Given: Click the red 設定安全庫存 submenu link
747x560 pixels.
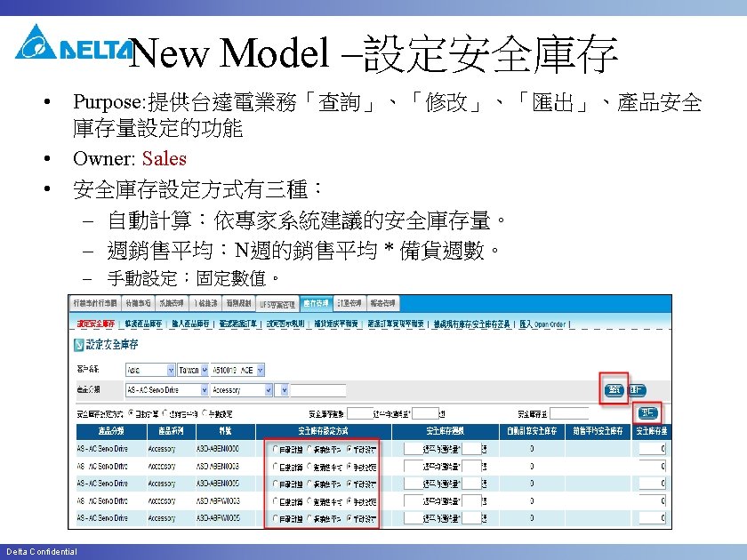Looking at the screenshot, I should click(96, 324).
